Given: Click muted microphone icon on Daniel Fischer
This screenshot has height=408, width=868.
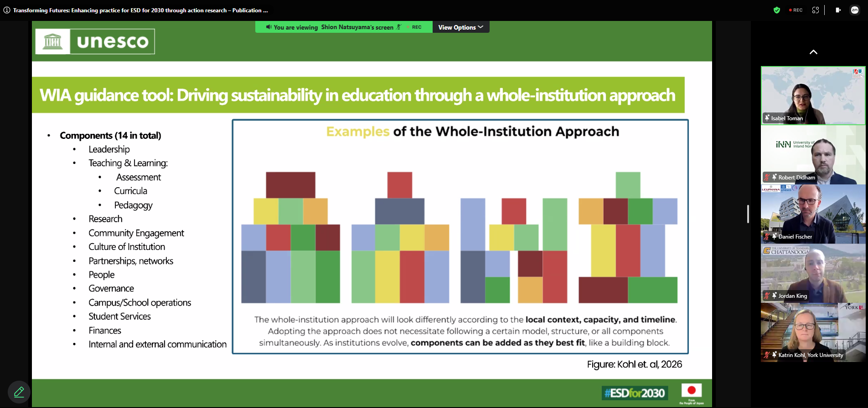Looking at the screenshot, I should 767,236.
